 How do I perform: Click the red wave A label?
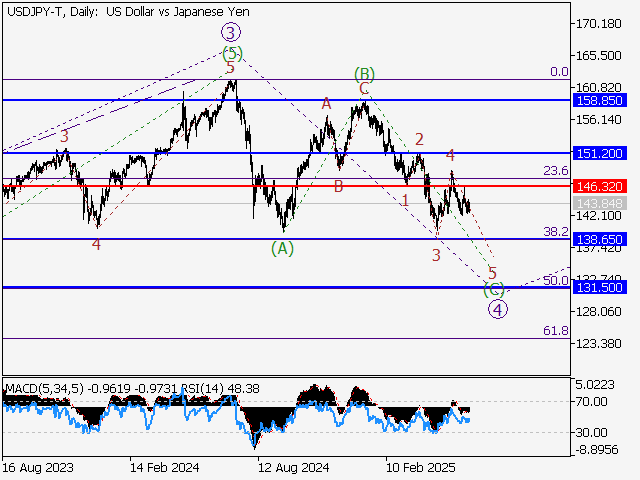(326, 103)
